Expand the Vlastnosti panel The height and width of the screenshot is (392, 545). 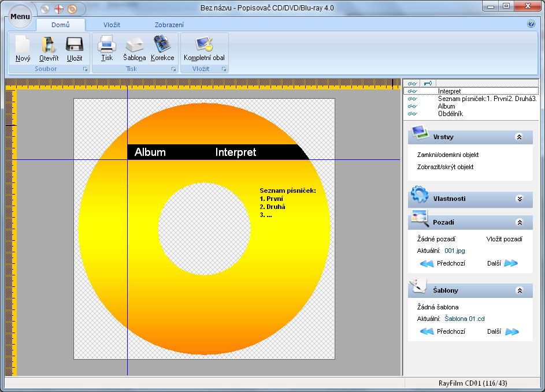point(519,199)
